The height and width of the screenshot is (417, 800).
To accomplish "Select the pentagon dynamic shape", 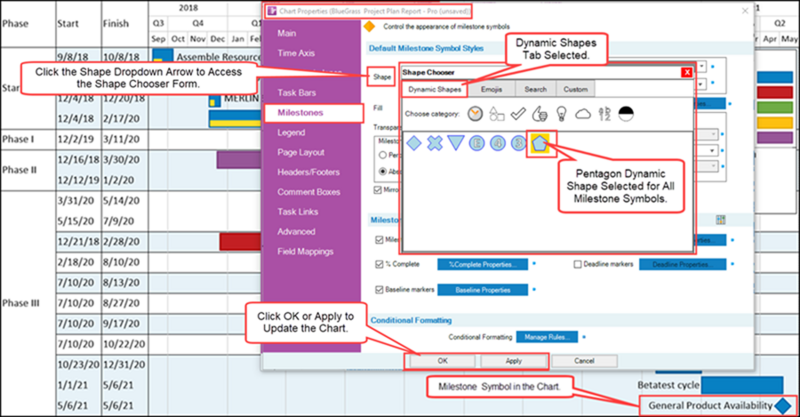I will [x=539, y=143].
